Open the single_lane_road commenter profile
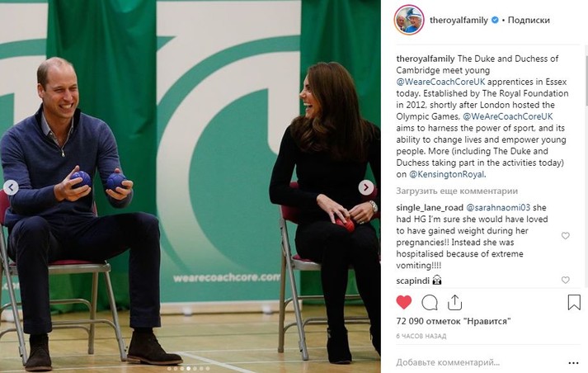 [430, 207]
